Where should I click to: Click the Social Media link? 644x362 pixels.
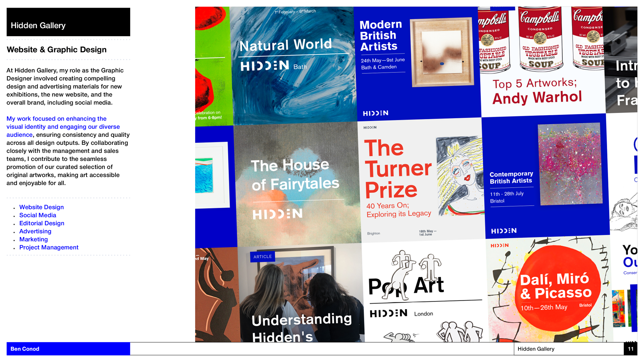(x=38, y=215)
